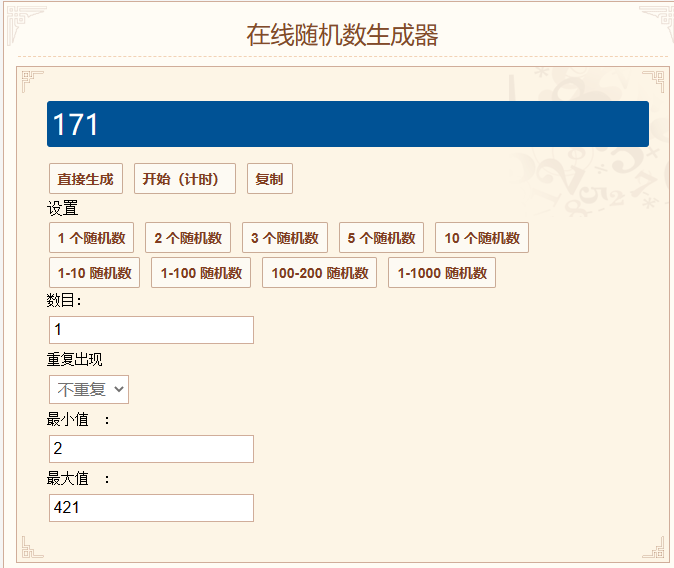The image size is (674, 568).
Task: Focus the 最大值 input containing 421
Action: 151,508
